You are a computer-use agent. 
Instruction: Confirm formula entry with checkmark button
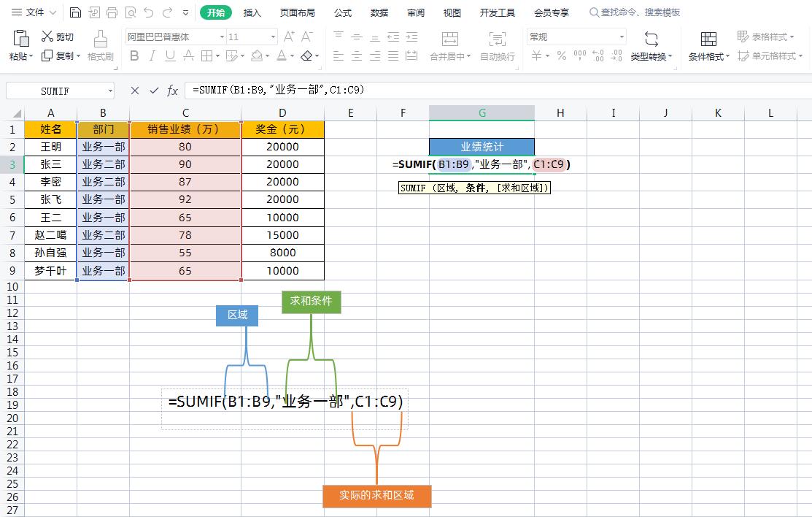click(x=154, y=91)
